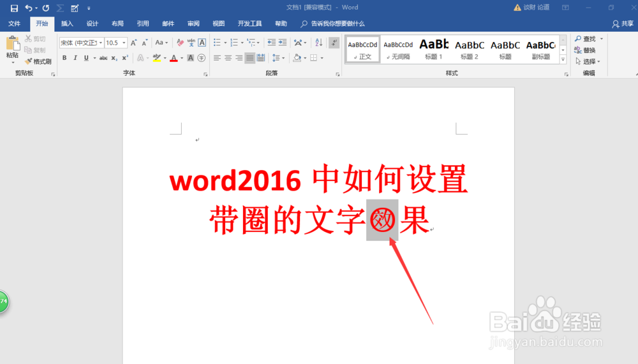
Task: Switch to the 插入 tab
Action: click(67, 24)
